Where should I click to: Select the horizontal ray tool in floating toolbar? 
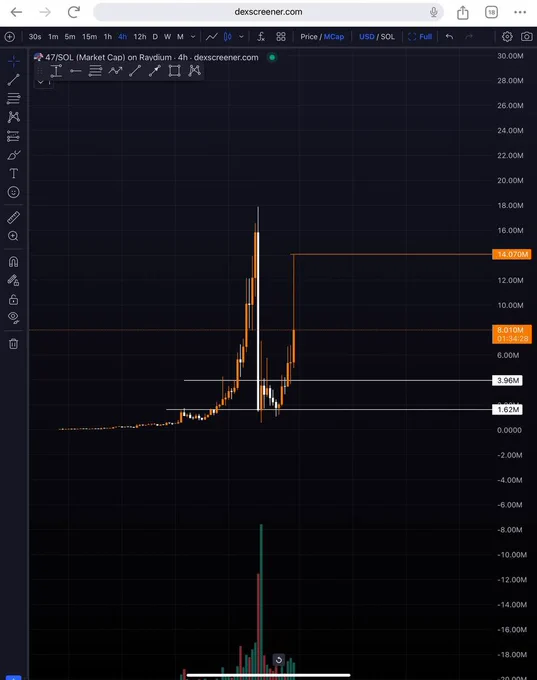point(76,71)
